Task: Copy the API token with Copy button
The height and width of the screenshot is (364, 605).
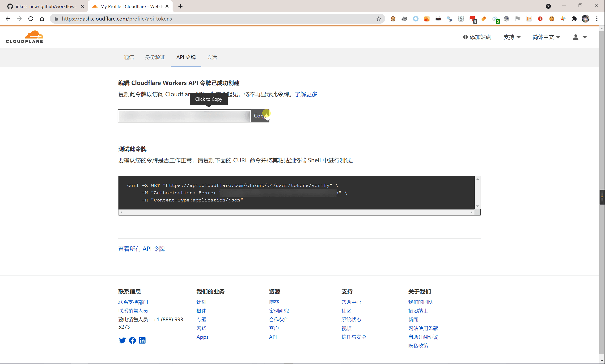Action: 260,116
